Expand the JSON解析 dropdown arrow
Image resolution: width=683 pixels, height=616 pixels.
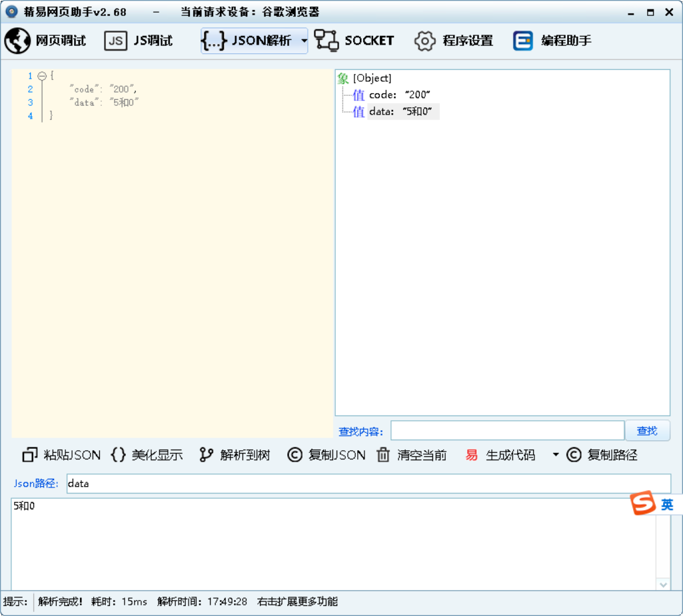(304, 41)
